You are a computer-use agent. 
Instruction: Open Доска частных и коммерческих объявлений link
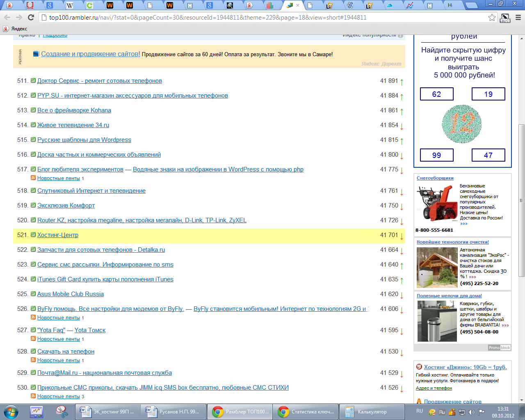[99, 155]
